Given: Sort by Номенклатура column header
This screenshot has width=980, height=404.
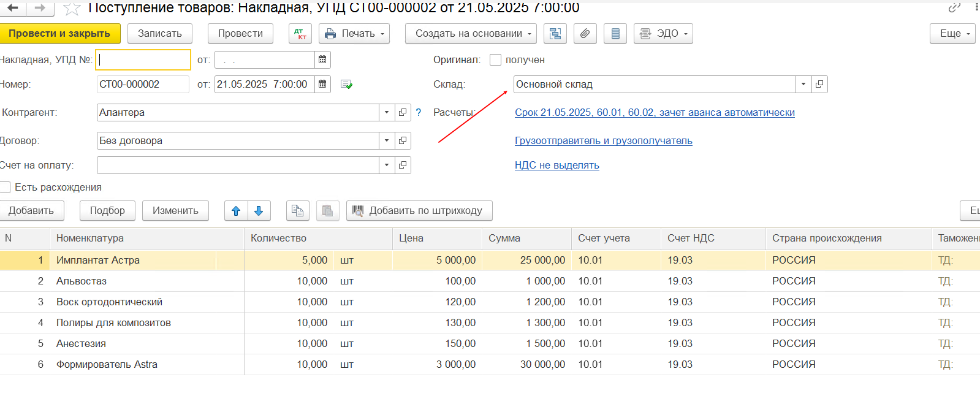Looking at the screenshot, I should pos(147,238).
